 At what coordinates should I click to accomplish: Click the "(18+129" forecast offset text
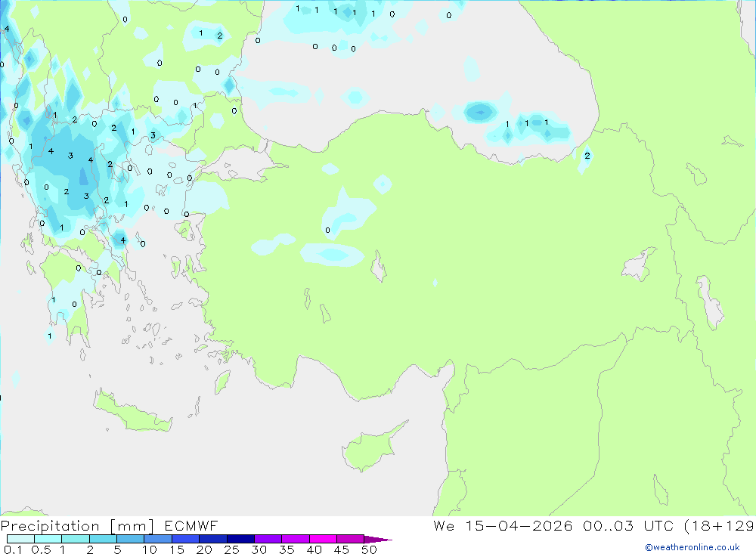[720, 526]
